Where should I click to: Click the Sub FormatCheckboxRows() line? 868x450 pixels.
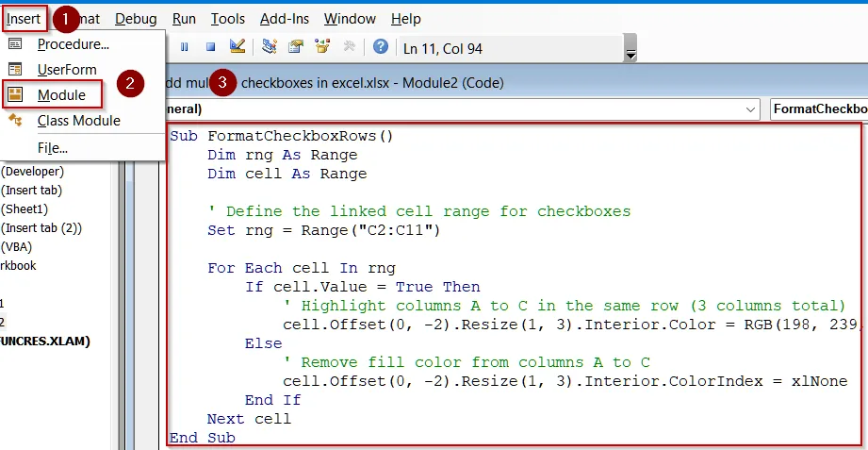tap(281, 136)
